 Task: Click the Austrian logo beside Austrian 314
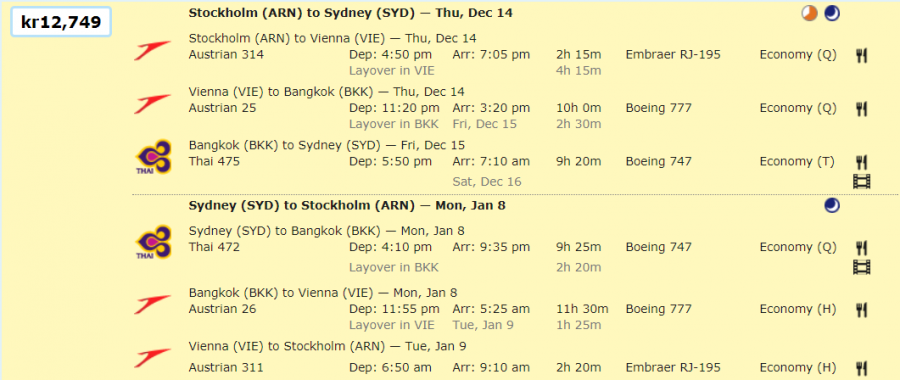(153, 50)
